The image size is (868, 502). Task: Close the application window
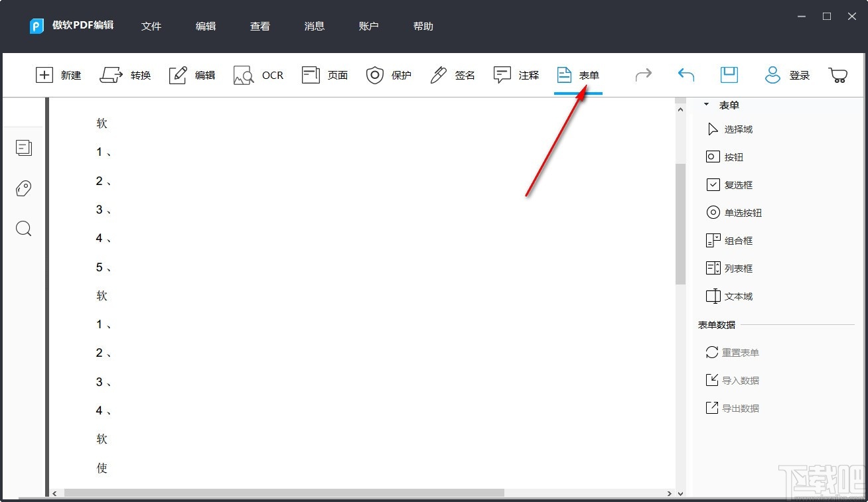pyautogui.click(x=852, y=17)
